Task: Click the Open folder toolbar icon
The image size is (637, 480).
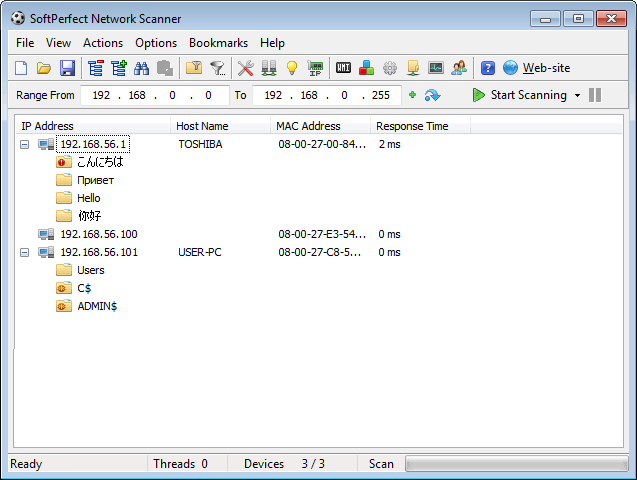Action: [x=44, y=68]
